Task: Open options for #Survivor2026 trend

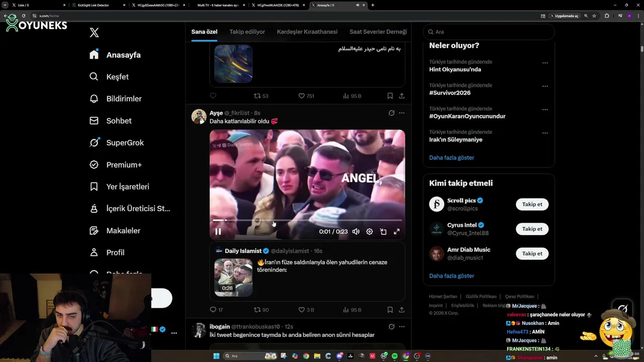Action: pos(545,86)
